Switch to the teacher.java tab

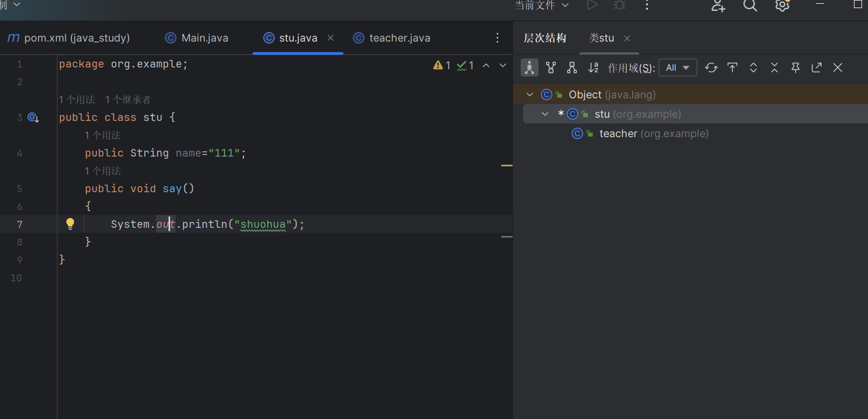[392, 38]
